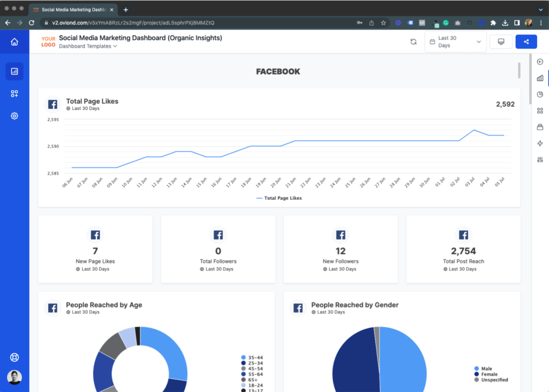Select the dashboard reports icon in sidebar

[14, 71]
